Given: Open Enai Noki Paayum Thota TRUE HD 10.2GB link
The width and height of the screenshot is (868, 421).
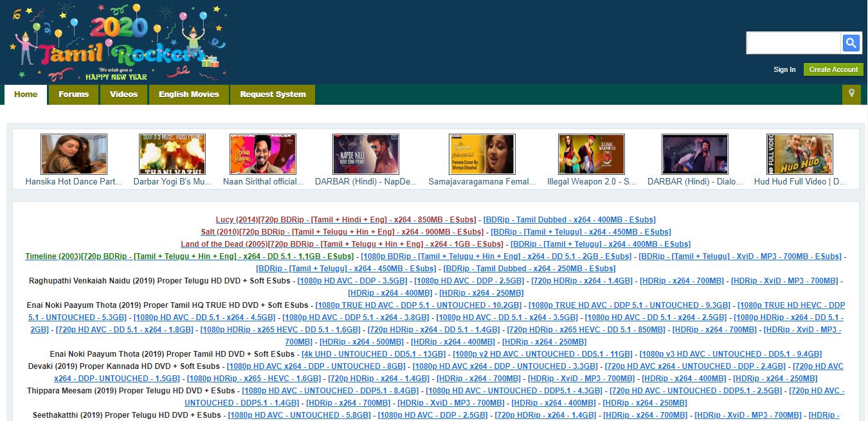Looking at the screenshot, I should (x=419, y=305).
